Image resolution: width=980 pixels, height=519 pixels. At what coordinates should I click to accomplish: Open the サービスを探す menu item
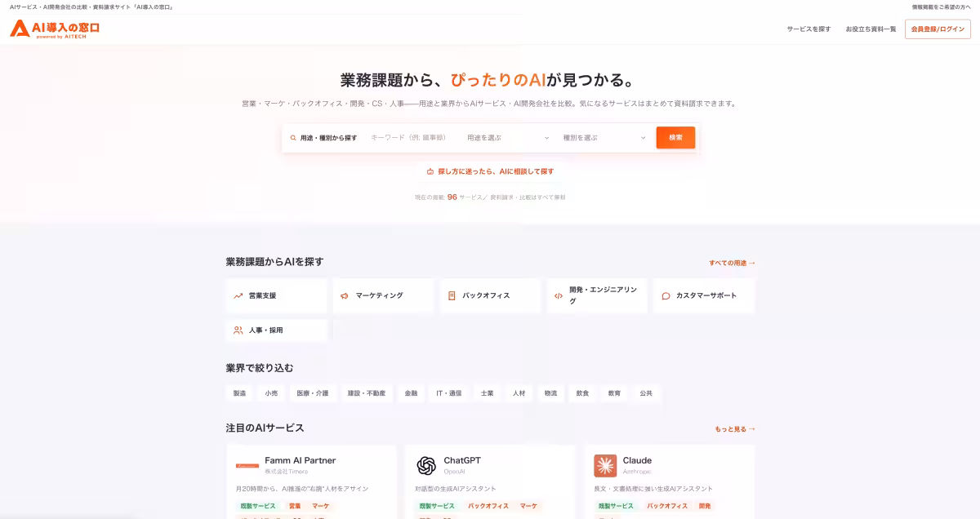(808, 29)
